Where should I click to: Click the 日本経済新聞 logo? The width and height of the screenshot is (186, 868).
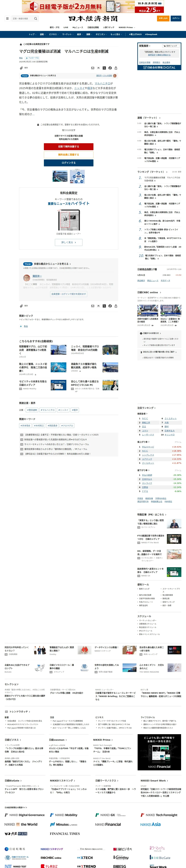(93, 19)
